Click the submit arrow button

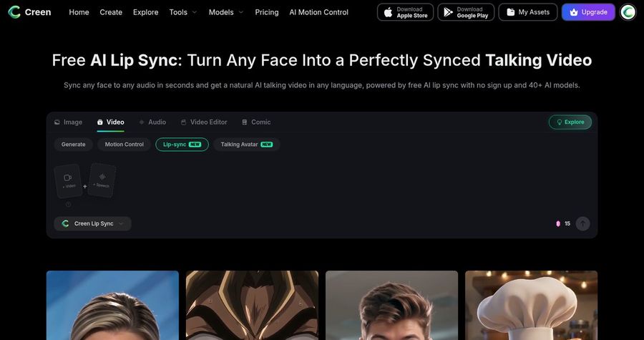tap(582, 224)
